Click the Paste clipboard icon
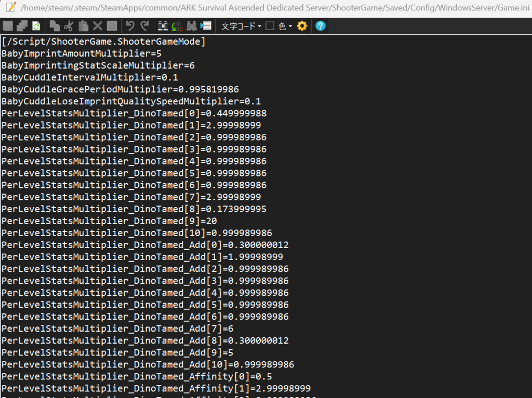The image size is (532, 398). (x=83, y=26)
